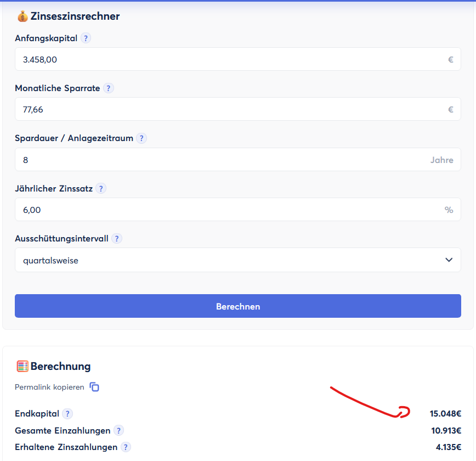
Task: Expand the Ausschüttungsintervall dropdown chevron
Action: (x=449, y=260)
